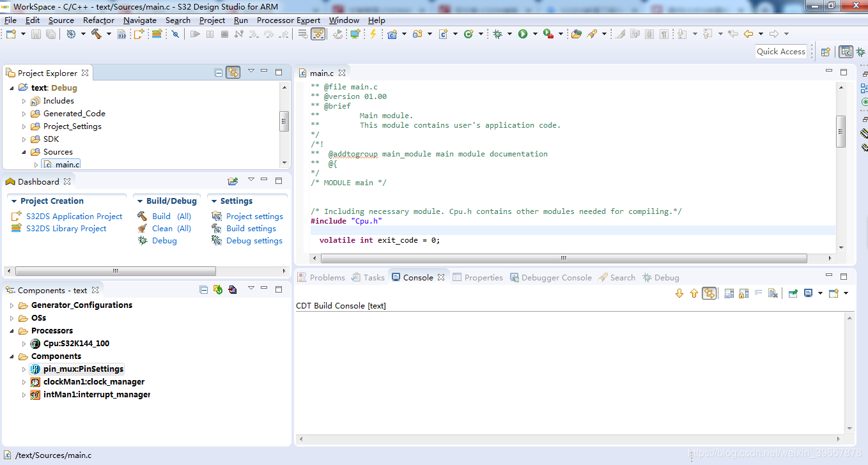Click the S32DS Library Project link
Screen dimensions: 868x465
tap(66, 229)
